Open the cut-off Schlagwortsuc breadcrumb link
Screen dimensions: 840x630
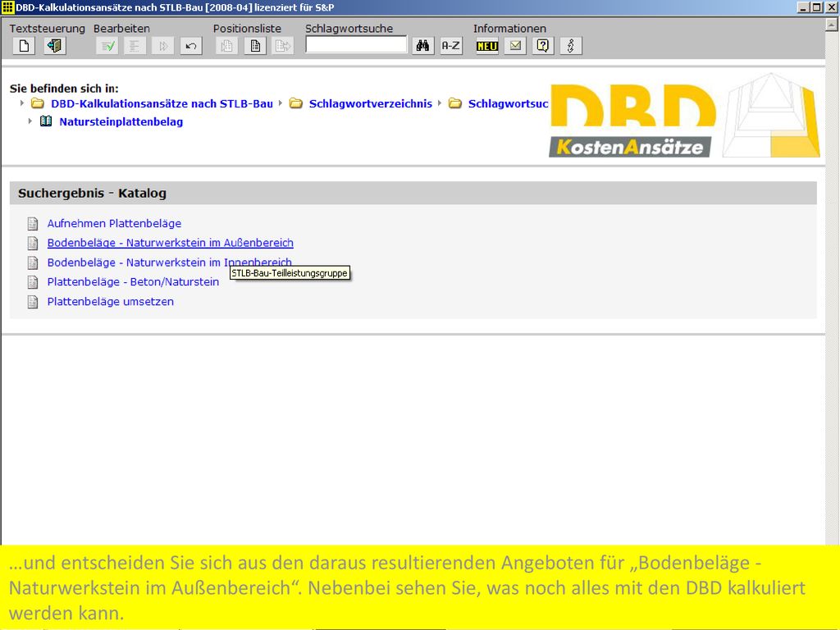pyautogui.click(x=508, y=104)
